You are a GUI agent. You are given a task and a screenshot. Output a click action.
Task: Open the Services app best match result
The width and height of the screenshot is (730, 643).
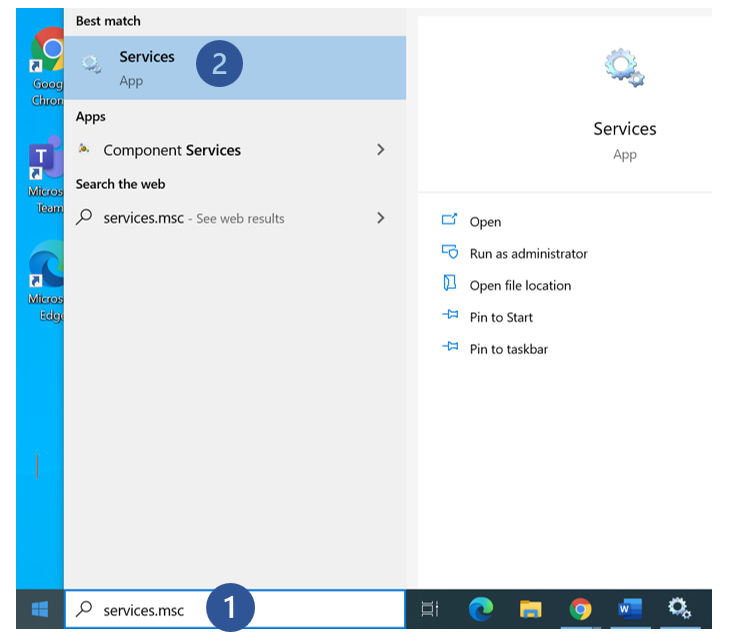(146, 67)
